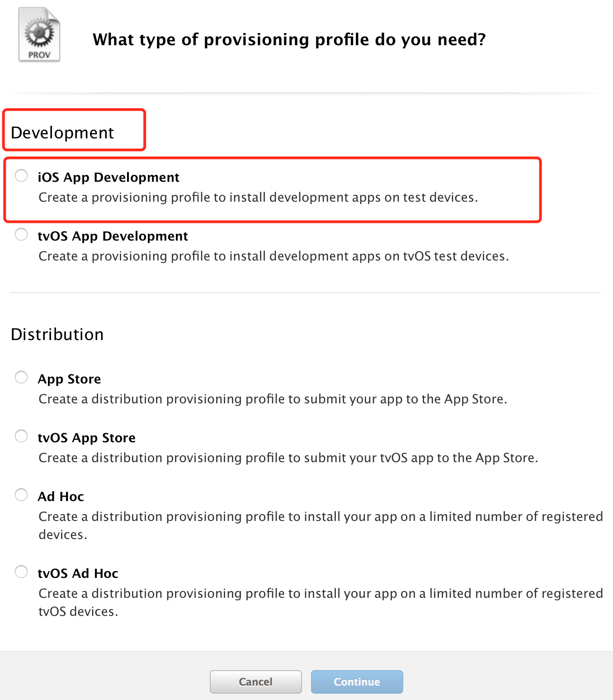
Task: Select the iOS App Development radio button
Action: [21, 175]
